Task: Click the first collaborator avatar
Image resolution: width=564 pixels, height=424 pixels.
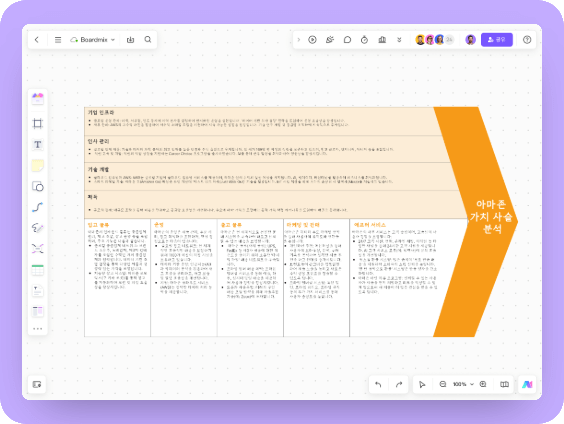Action: pos(420,40)
